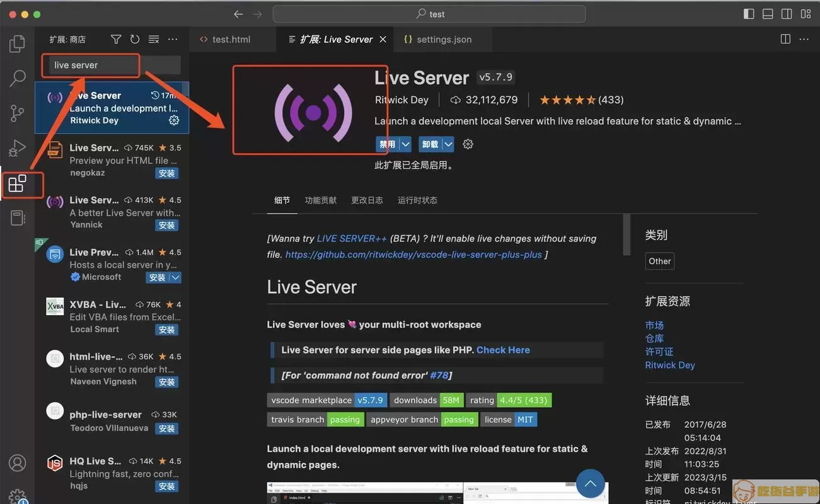The height and width of the screenshot is (504, 820).
Task: Select Ritwick Dey Live Server in results
Action: (112, 108)
